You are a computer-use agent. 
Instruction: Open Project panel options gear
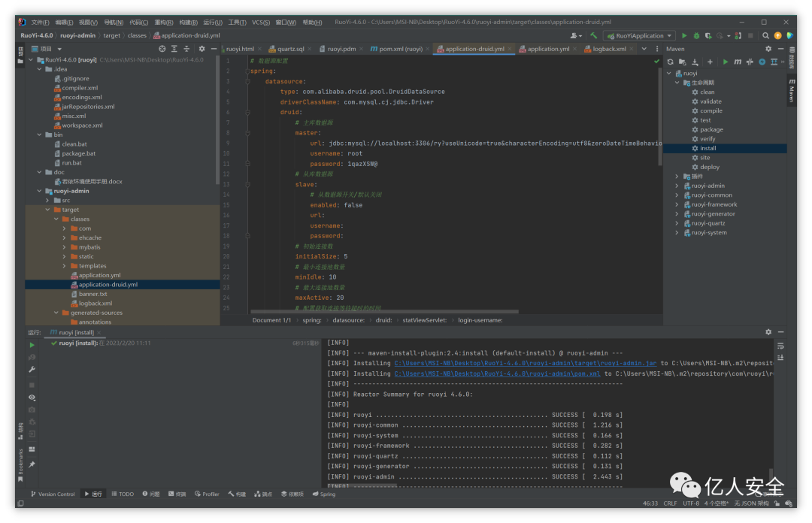pos(201,49)
